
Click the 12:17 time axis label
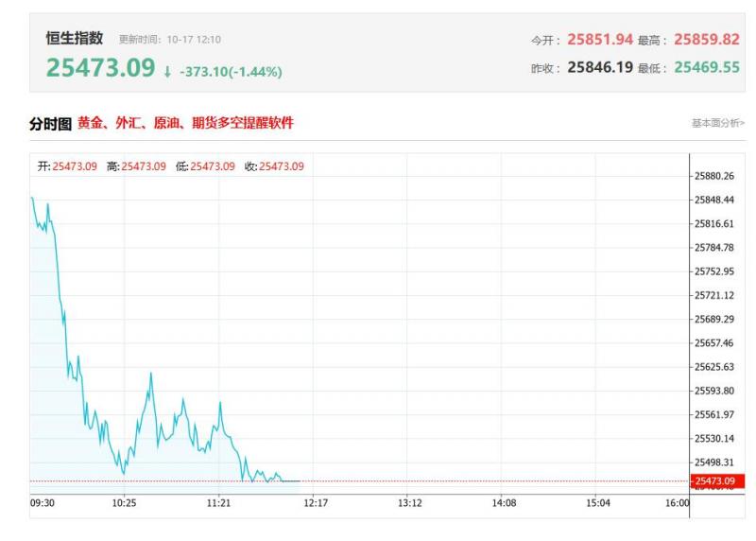point(314,503)
